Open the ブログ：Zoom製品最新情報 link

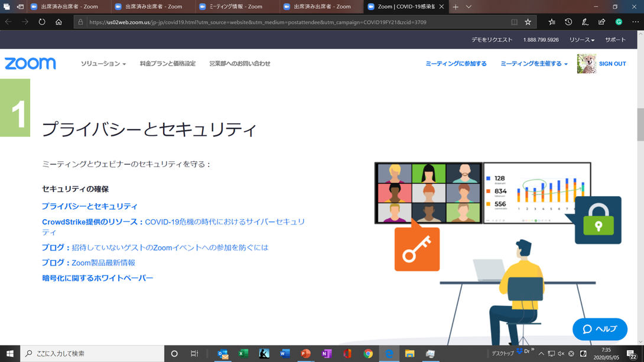(x=88, y=263)
